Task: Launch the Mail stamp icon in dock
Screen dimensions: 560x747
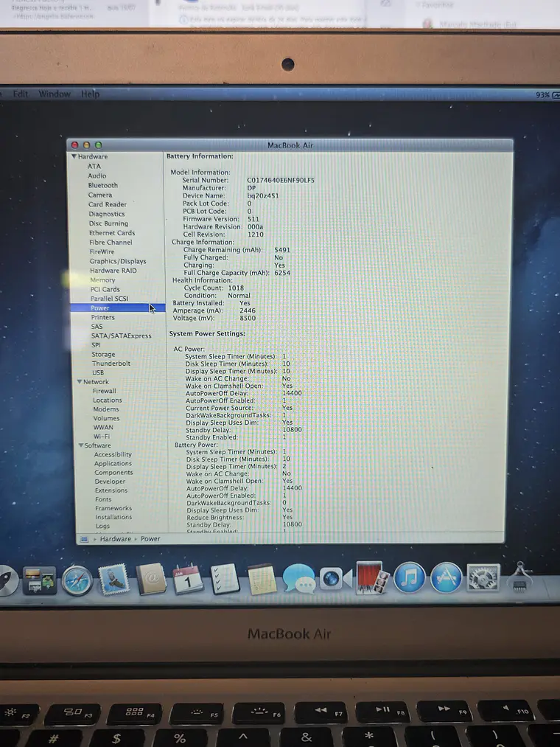Action: 113,580
